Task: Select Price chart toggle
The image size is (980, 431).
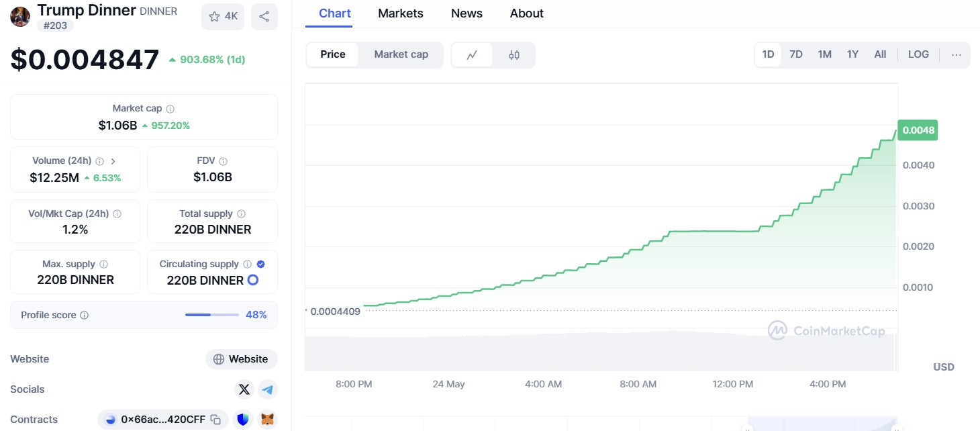Action: 333,54
